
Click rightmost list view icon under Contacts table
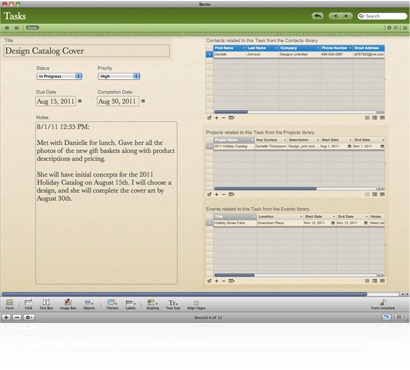(382, 118)
